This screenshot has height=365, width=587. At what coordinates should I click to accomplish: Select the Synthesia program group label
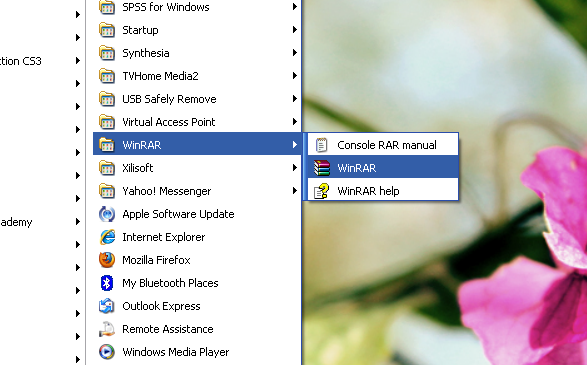click(146, 53)
